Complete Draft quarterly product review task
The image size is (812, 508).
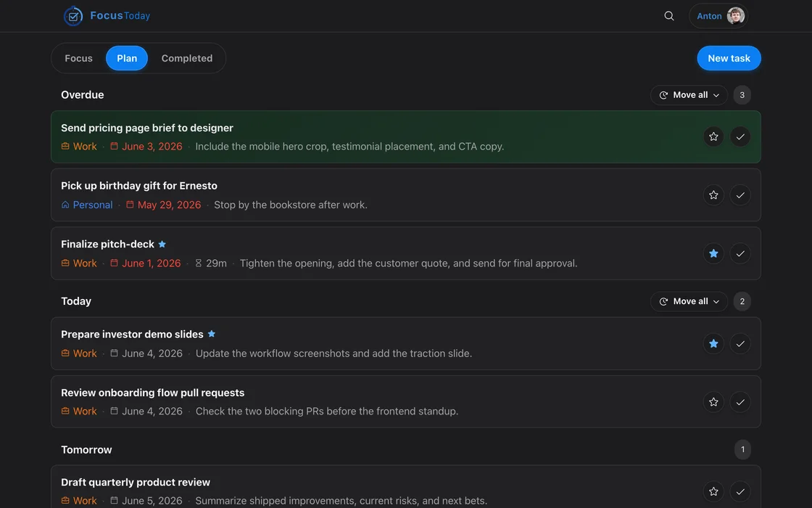coord(740,491)
